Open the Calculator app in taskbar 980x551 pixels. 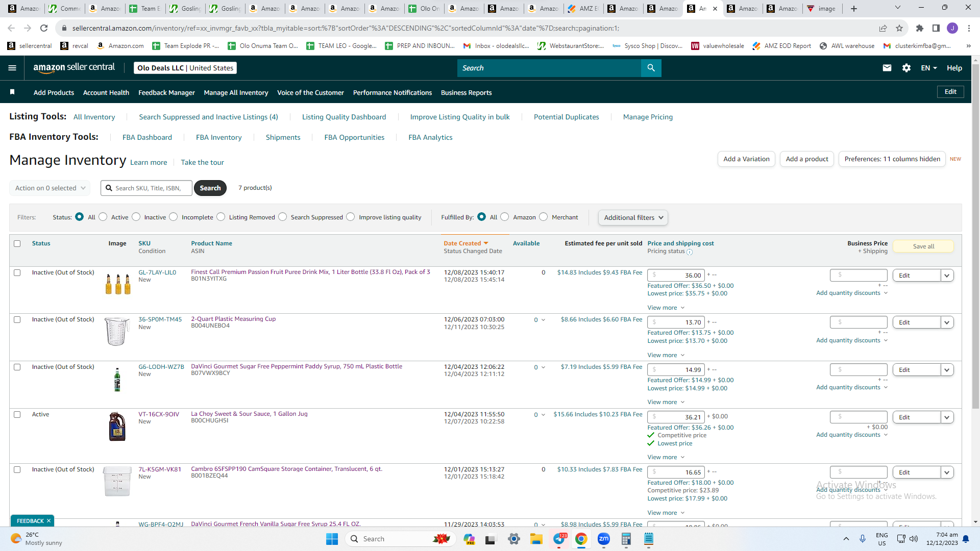click(x=626, y=539)
